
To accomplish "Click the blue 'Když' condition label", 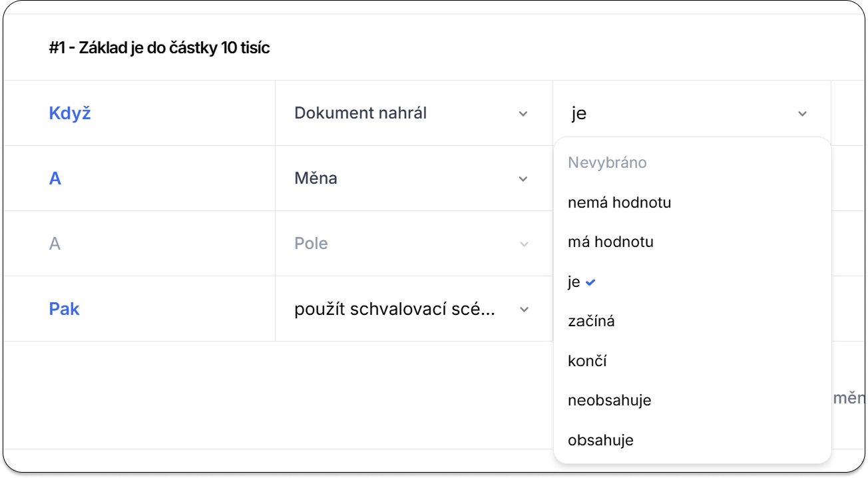I will [x=70, y=113].
